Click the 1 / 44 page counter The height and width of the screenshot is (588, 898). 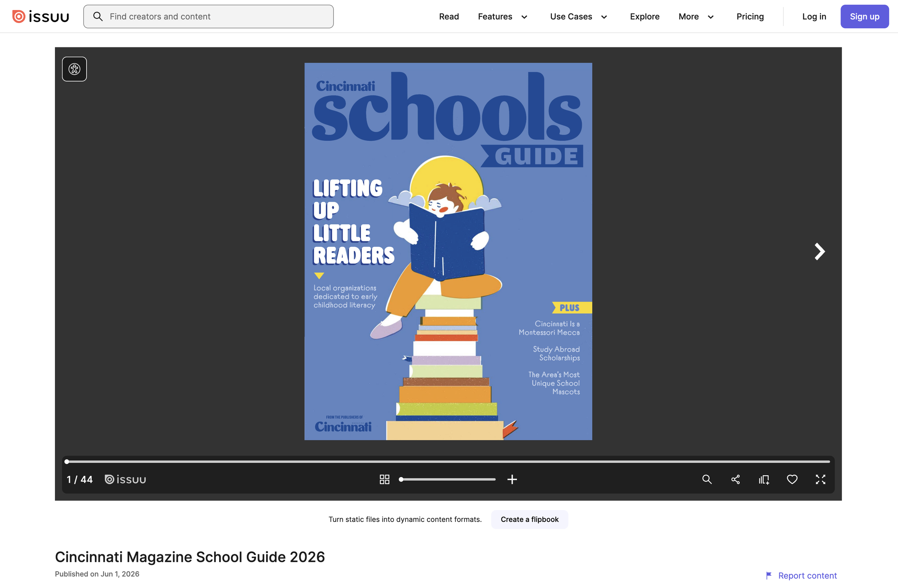point(80,479)
